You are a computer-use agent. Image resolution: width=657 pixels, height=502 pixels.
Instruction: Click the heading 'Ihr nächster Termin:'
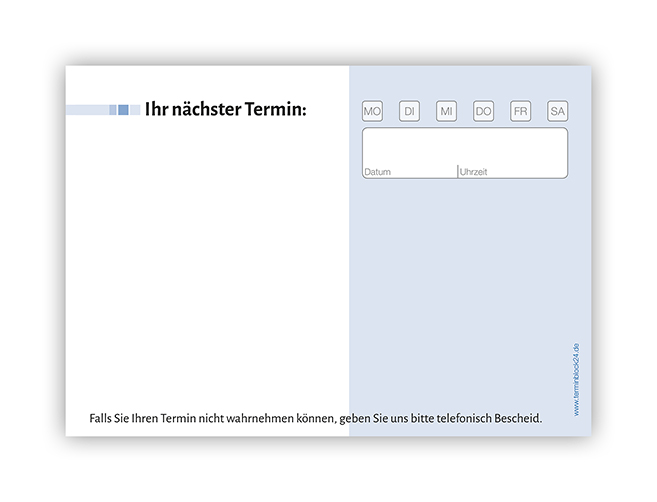pyautogui.click(x=226, y=109)
